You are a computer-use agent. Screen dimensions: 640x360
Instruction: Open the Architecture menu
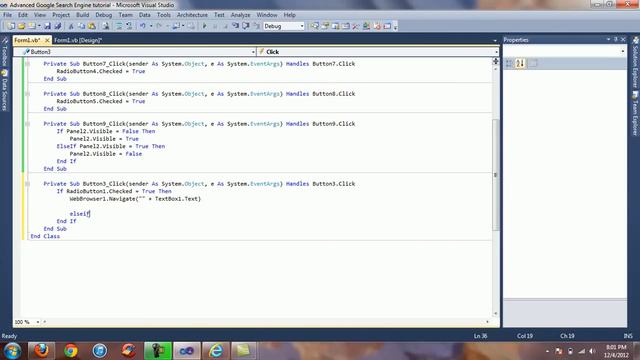[192, 15]
